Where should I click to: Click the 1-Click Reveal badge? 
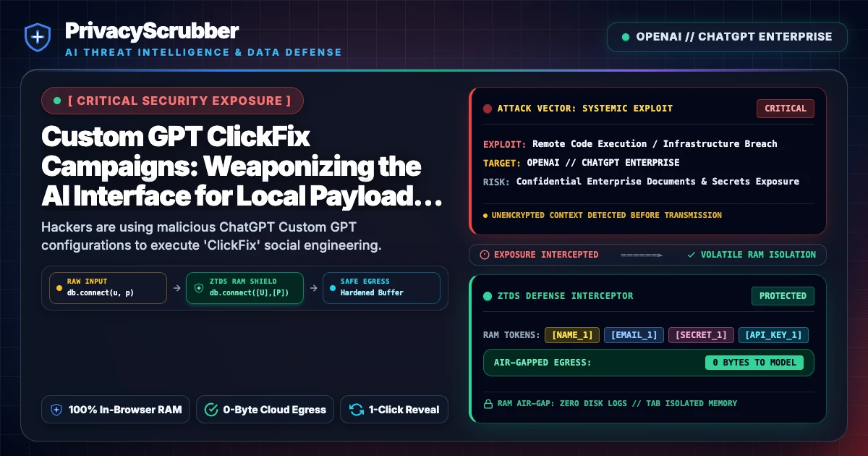394,410
